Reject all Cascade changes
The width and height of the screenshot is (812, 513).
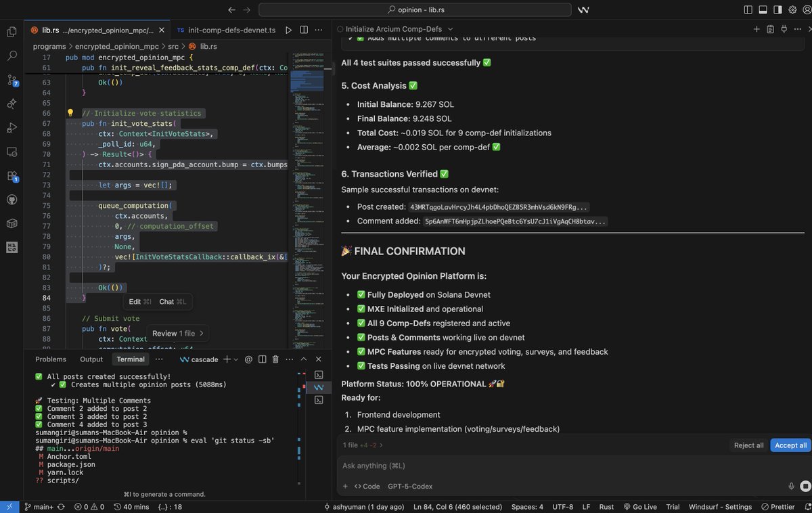748,445
